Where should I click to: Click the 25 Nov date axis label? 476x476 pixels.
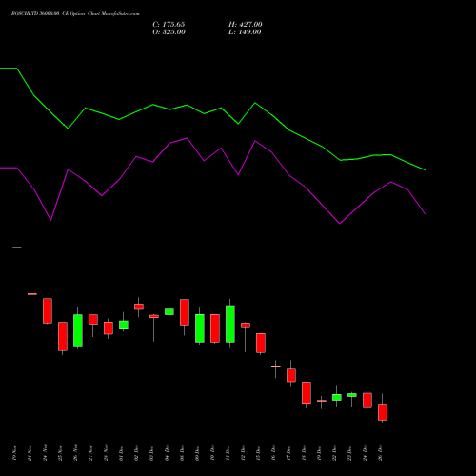[x=60, y=453]
